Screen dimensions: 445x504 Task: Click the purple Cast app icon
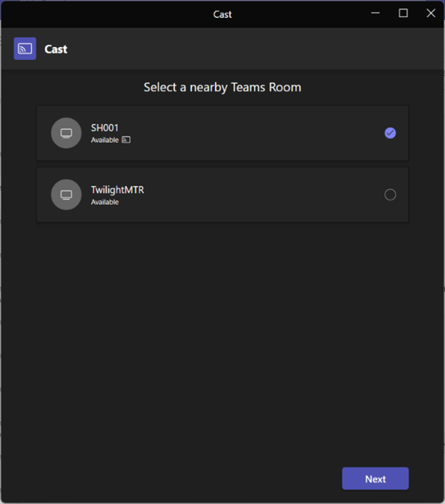pos(25,49)
